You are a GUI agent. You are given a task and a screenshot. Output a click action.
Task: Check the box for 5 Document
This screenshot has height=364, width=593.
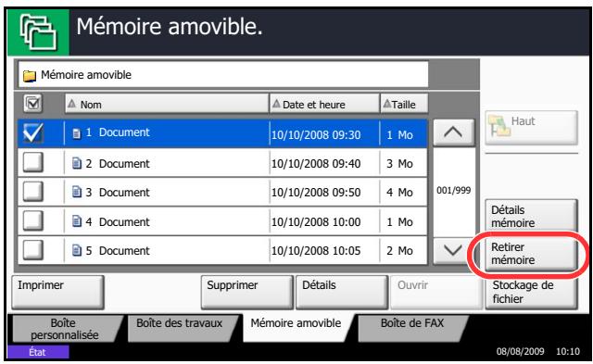click(x=33, y=250)
